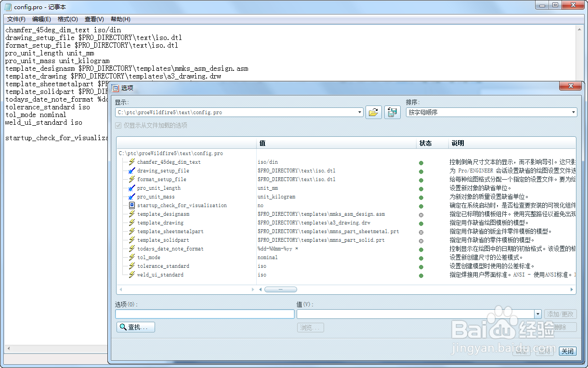Select the tol_mode option row
Screen dimensions: 588x368
[149, 257]
